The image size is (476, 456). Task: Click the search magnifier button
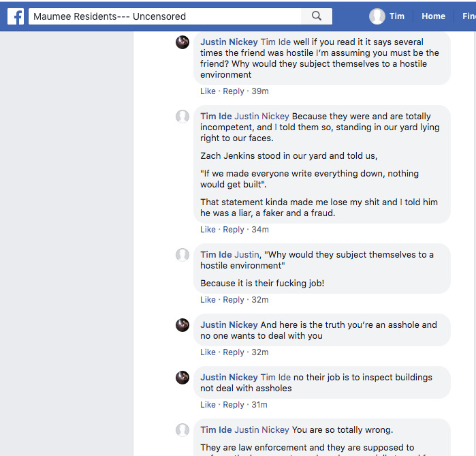point(317,16)
